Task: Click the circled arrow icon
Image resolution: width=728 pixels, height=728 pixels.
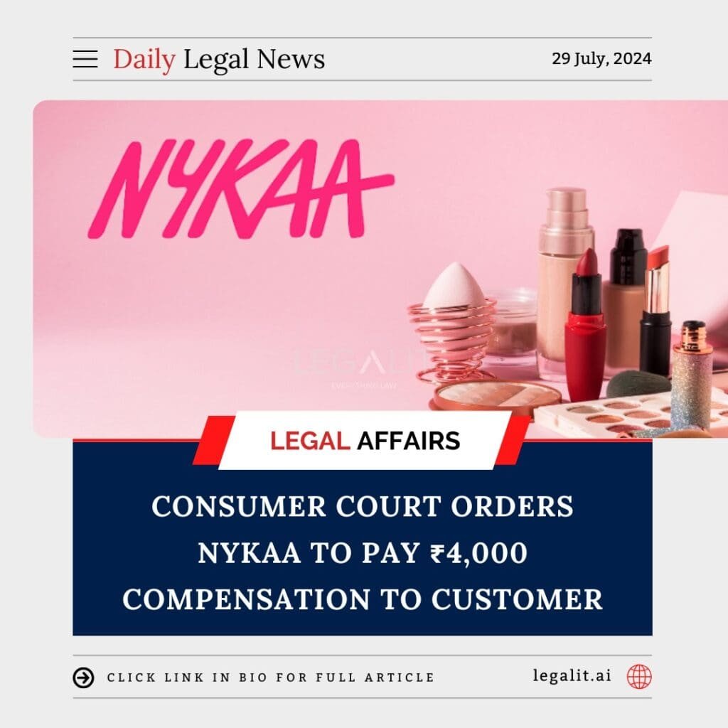Action: tap(84, 678)
